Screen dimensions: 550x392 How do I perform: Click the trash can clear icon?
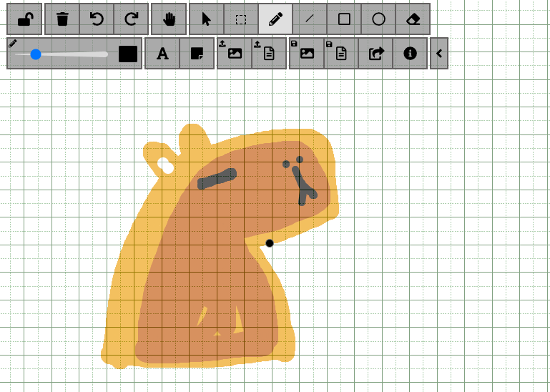tap(62, 19)
